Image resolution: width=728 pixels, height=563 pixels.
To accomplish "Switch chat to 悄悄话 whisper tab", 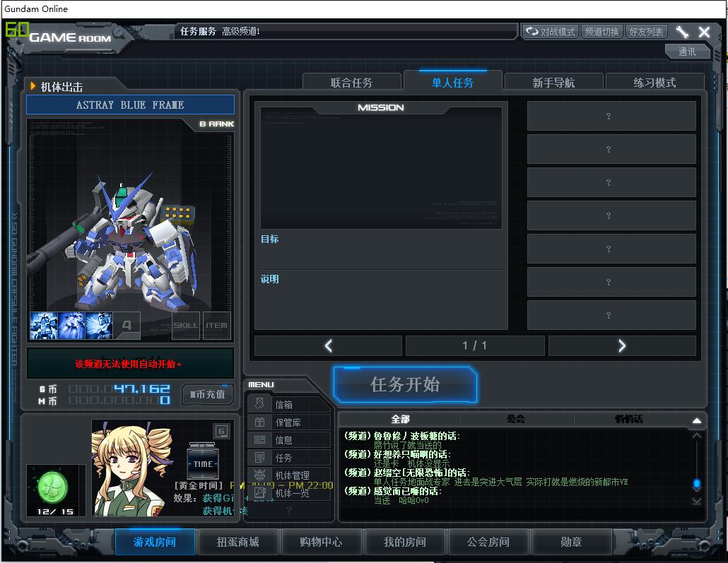I will [629, 419].
